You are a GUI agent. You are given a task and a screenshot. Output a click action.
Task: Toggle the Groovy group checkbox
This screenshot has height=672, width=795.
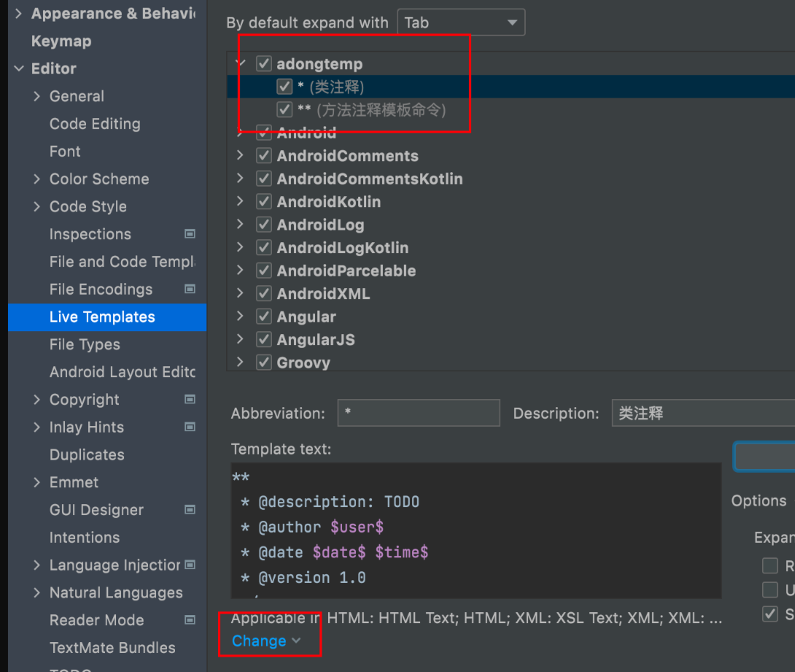(264, 362)
